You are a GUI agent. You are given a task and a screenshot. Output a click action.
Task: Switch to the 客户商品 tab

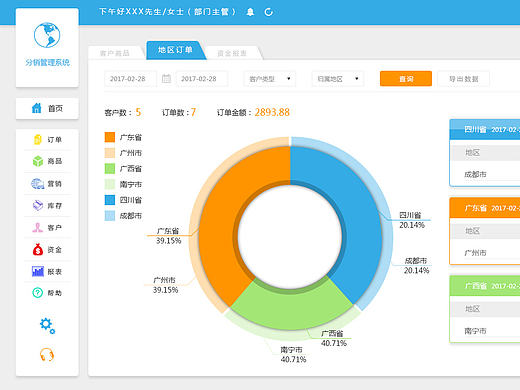pyautogui.click(x=115, y=53)
